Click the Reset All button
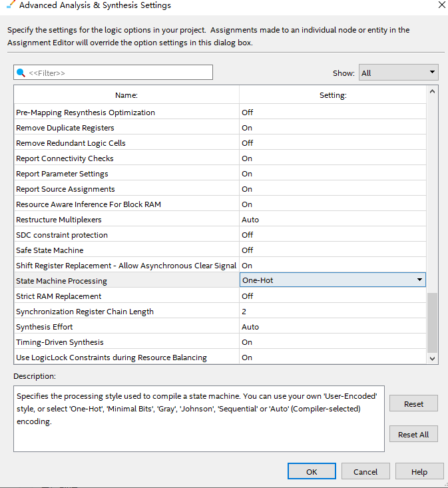Screen dimensions: 448x488 (413, 434)
